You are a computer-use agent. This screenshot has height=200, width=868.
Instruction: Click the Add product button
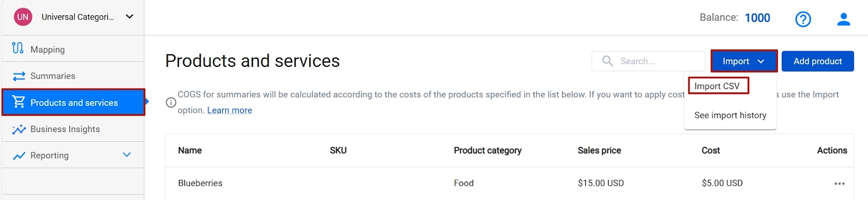(818, 61)
